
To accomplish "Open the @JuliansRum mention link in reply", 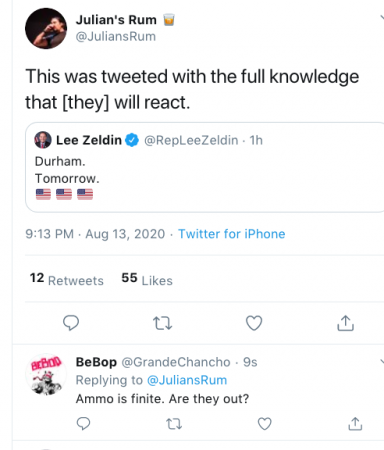I will coord(187,380).
